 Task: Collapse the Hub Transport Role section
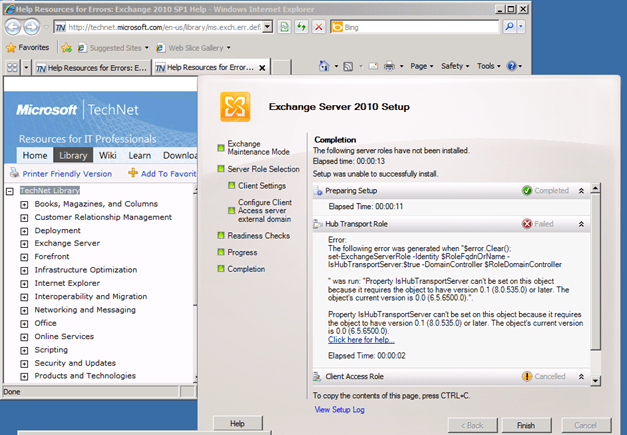click(x=583, y=224)
